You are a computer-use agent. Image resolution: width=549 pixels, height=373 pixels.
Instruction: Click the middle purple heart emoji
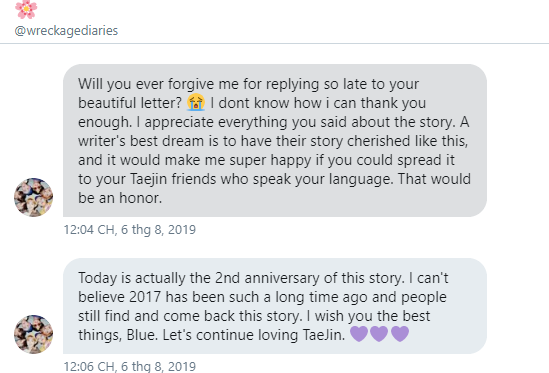coord(379,334)
